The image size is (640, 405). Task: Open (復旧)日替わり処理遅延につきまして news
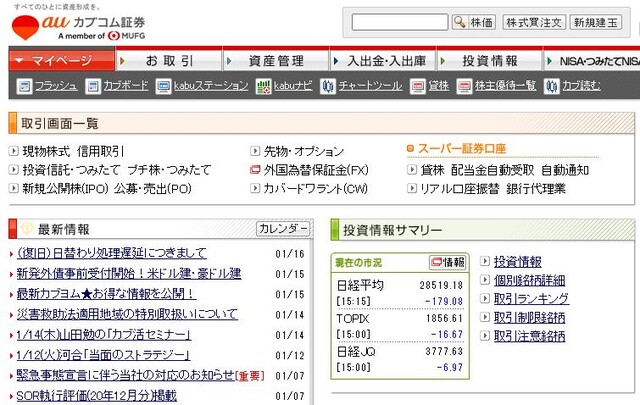tap(111, 253)
